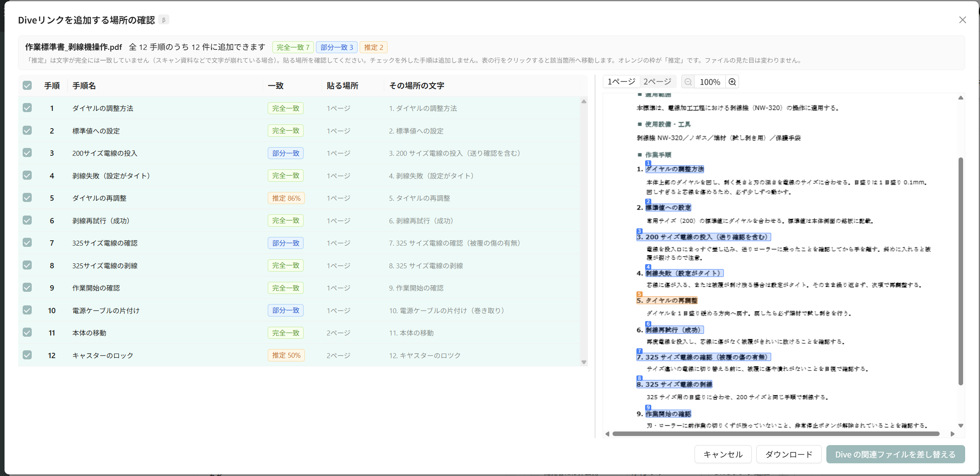Uncheck step 10 電源ケーブルの片付け
980x476 pixels.
point(27,310)
